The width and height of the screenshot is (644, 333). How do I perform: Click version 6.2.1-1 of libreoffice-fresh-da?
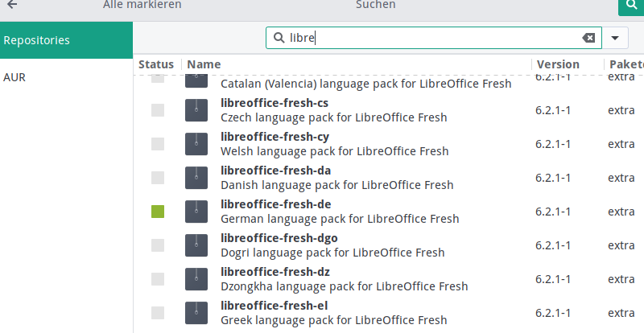553,178
